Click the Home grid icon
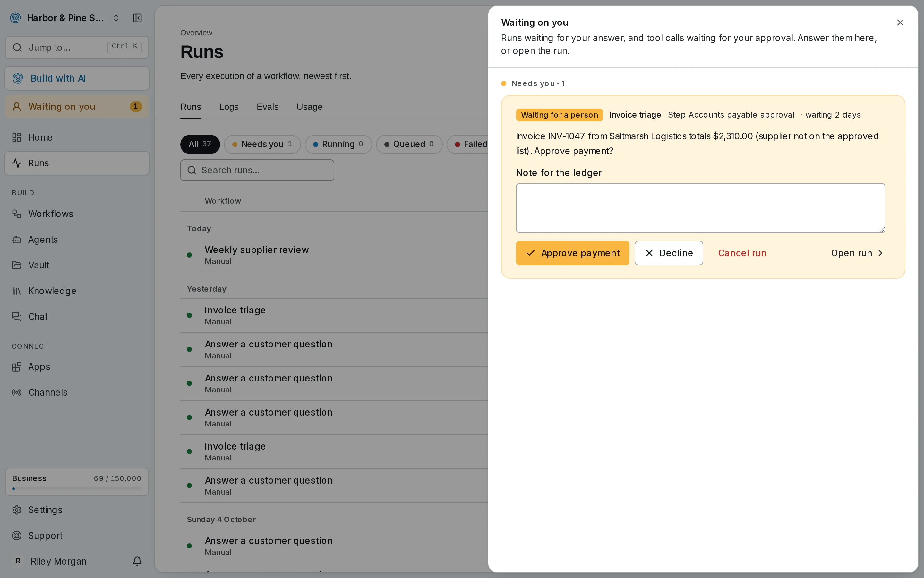Image resolution: width=924 pixels, height=578 pixels. (x=17, y=137)
